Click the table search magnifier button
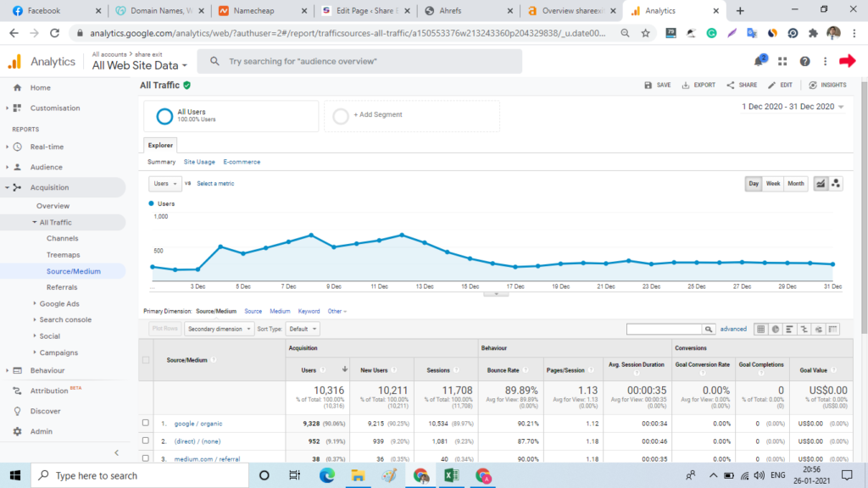Viewport: 868px width, 488px height. click(x=708, y=330)
